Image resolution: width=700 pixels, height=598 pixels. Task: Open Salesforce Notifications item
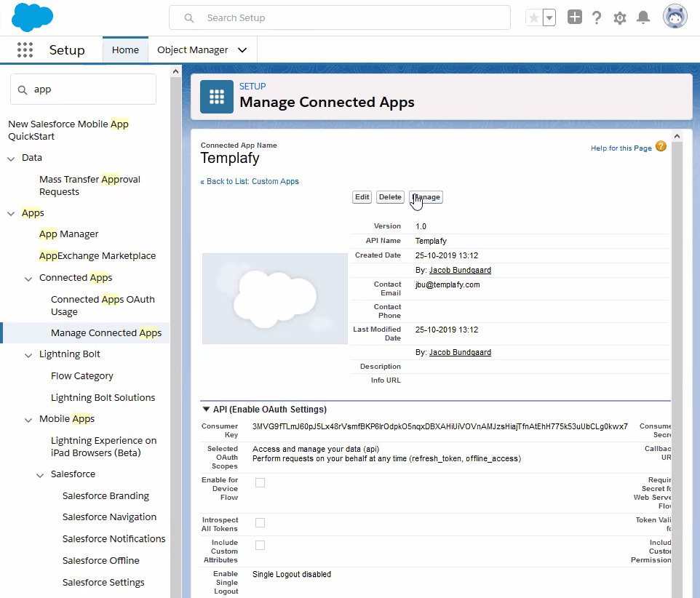[x=114, y=538]
